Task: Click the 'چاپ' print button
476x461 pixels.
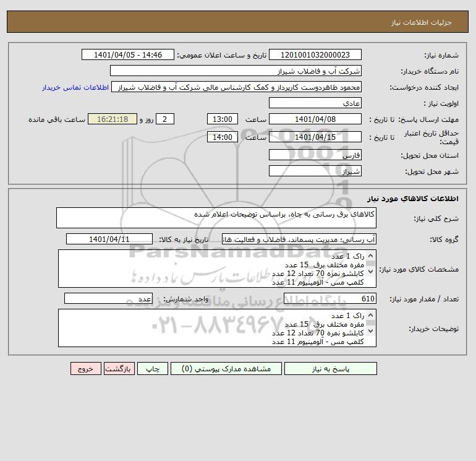Action: pyautogui.click(x=153, y=369)
